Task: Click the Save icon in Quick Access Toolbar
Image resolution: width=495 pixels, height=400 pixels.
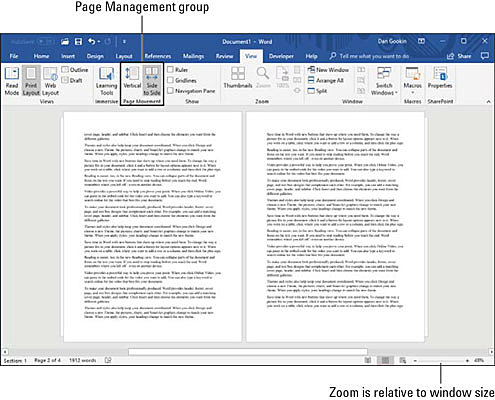Action: tap(78, 42)
